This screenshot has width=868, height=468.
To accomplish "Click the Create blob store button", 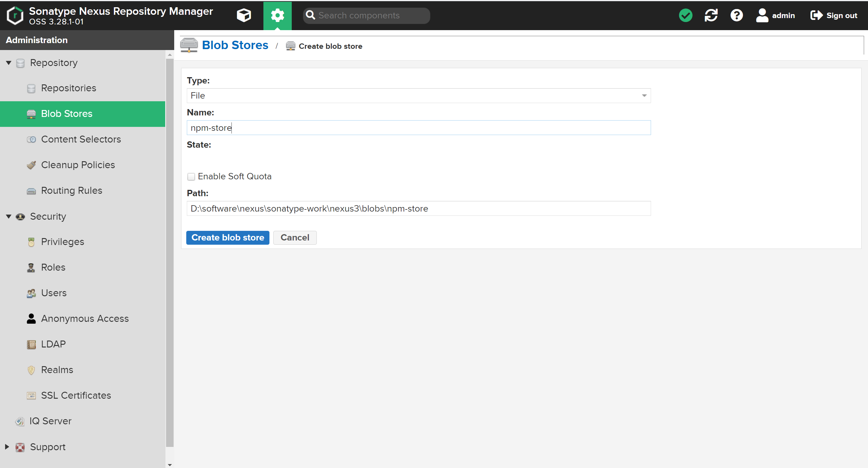I will (228, 237).
